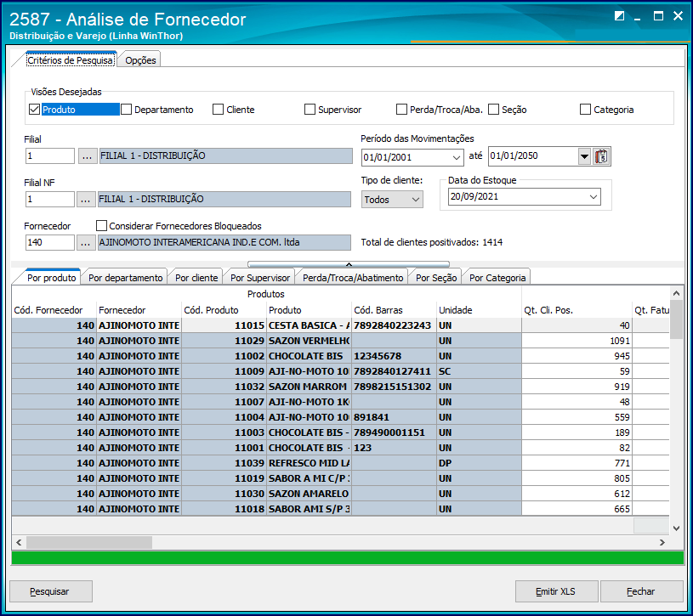This screenshot has width=693, height=616.
Task: Select the DP unit cell
Action: [x=479, y=463]
